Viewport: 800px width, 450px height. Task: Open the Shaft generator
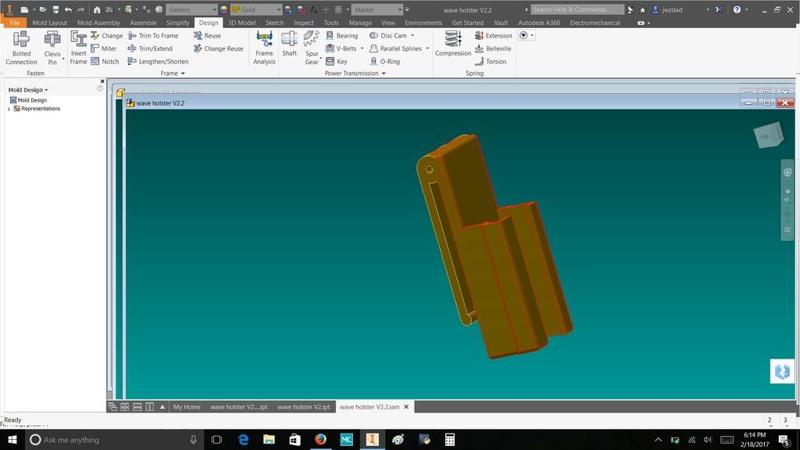289,44
